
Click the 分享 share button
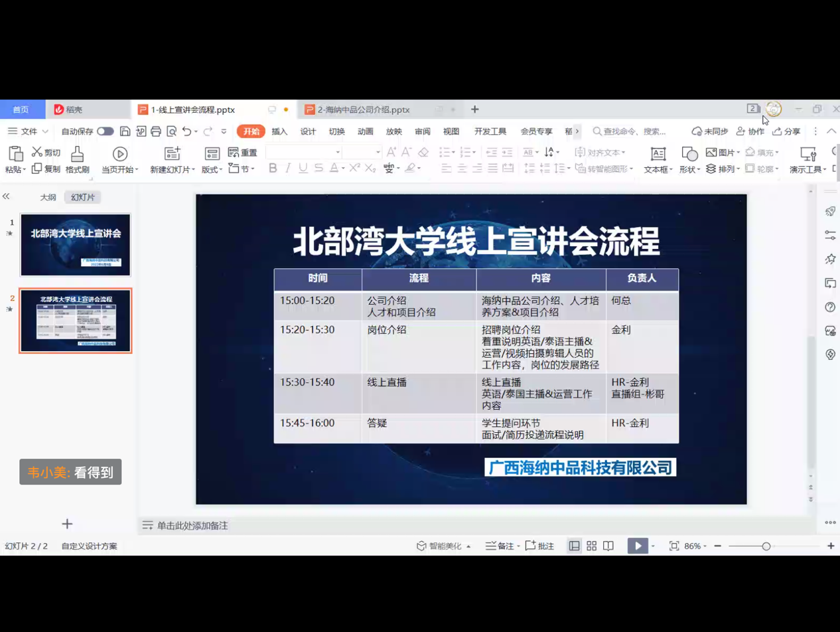pos(787,131)
